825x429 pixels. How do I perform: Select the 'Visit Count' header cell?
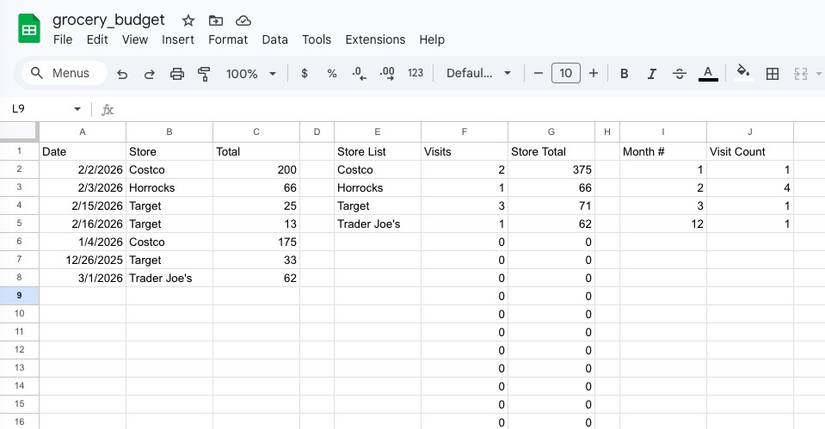[x=750, y=152]
